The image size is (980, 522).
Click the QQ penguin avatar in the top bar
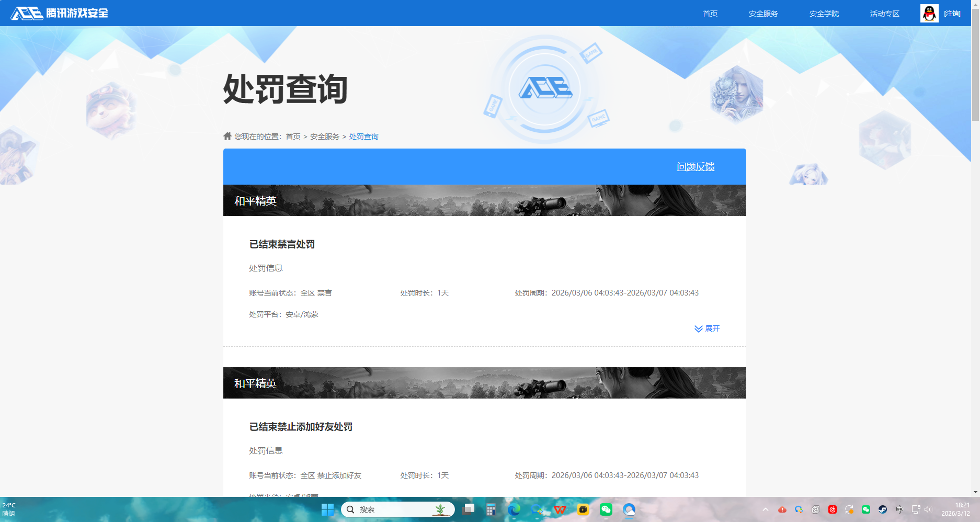pos(929,13)
